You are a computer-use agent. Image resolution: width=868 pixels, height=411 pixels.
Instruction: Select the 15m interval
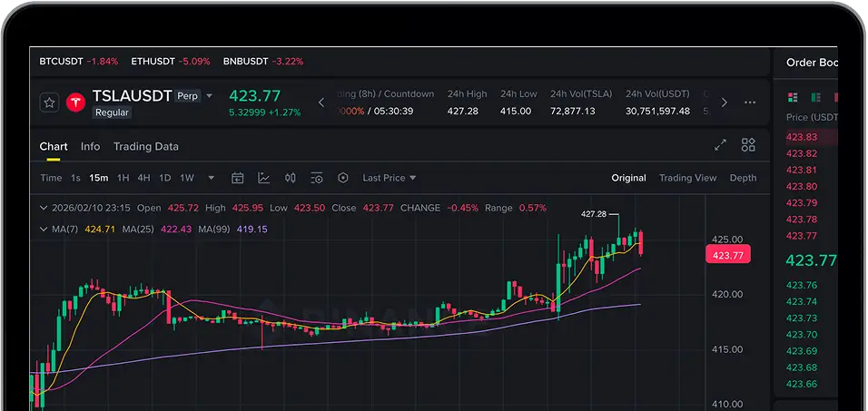tap(99, 178)
